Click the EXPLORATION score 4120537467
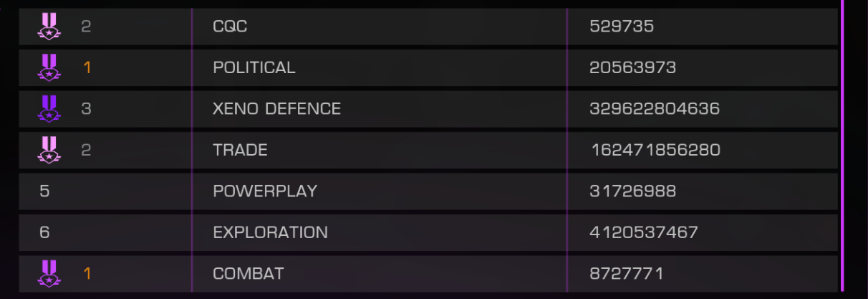Screen dimensions: 868x299 tap(644, 232)
